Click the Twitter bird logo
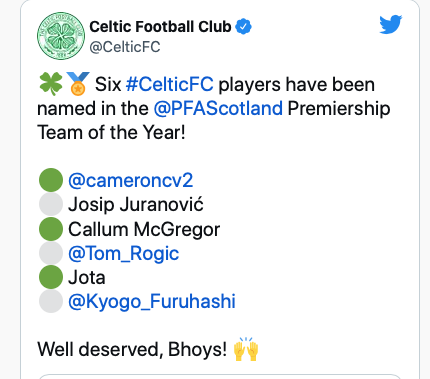Image resolution: width=430 pixels, height=379 pixels. point(391,24)
